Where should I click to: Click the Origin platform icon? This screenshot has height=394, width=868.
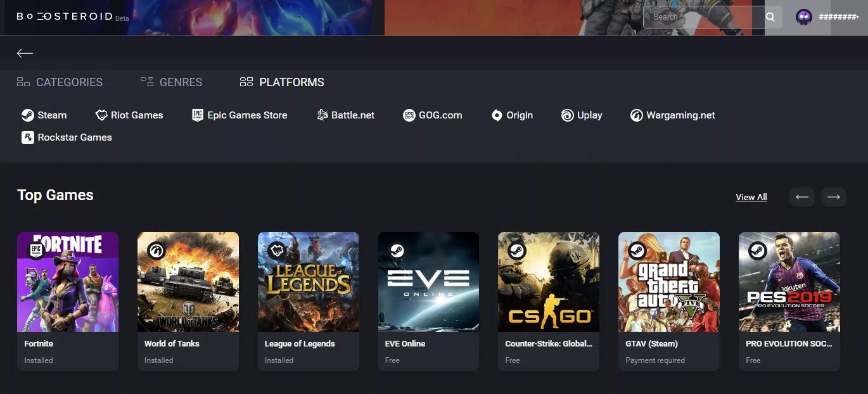(497, 115)
